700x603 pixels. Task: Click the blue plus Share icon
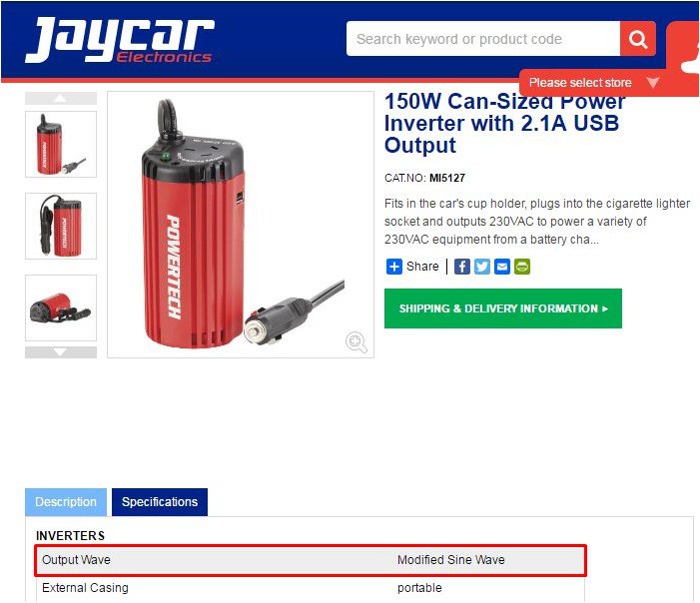tap(394, 267)
